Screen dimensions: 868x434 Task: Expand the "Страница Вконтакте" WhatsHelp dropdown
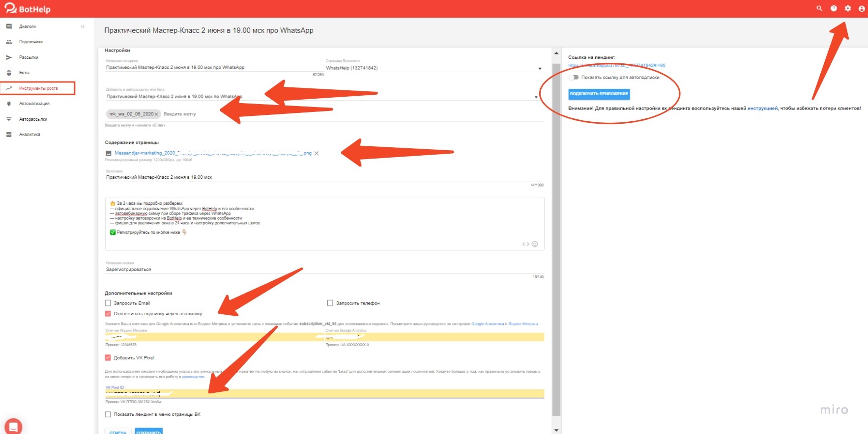(x=540, y=68)
